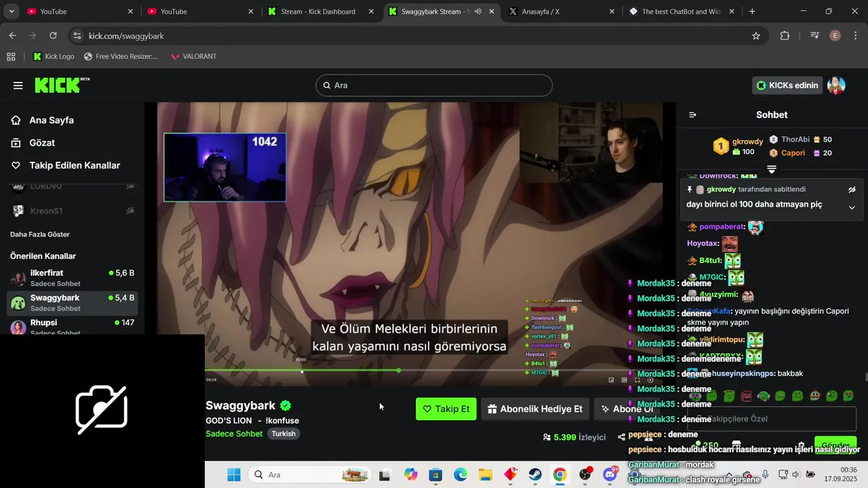
Task: Click the B4tu1 username in chat
Action: pos(709,260)
